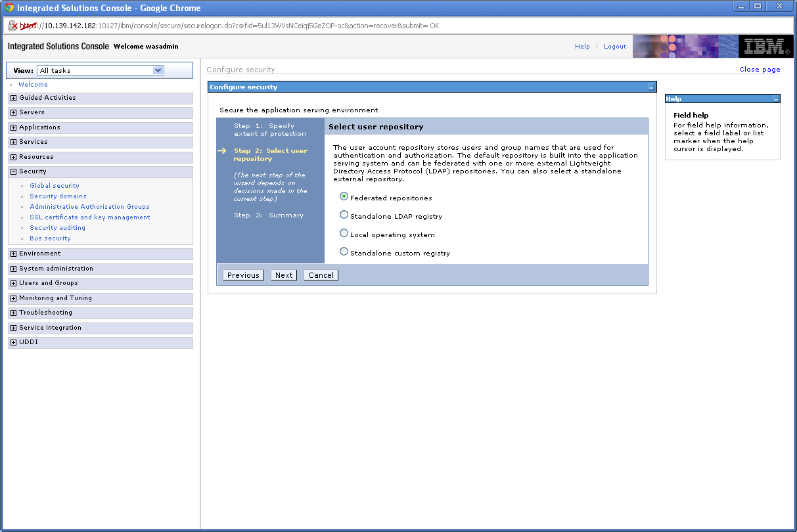Image resolution: width=797 pixels, height=532 pixels.
Task: Minimize the Configure security portlet
Action: pyautogui.click(x=650, y=87)
